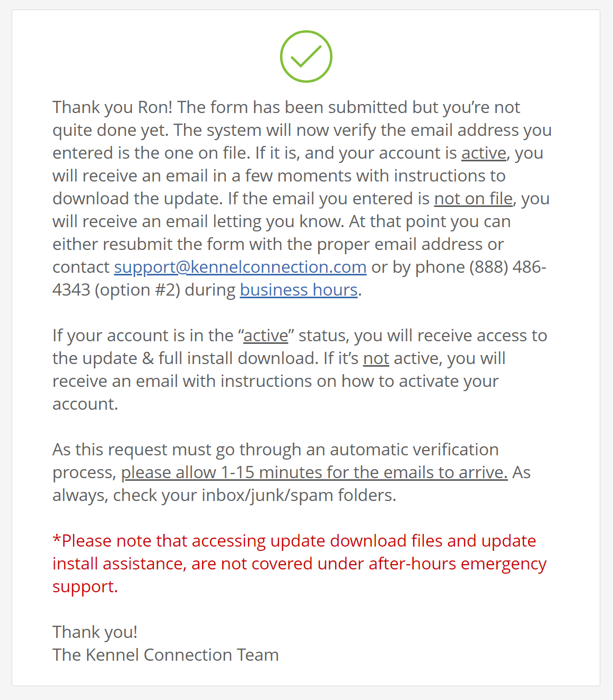Click the quoted underlined "active" status word
613x700 pixels.
coord(266,335)
